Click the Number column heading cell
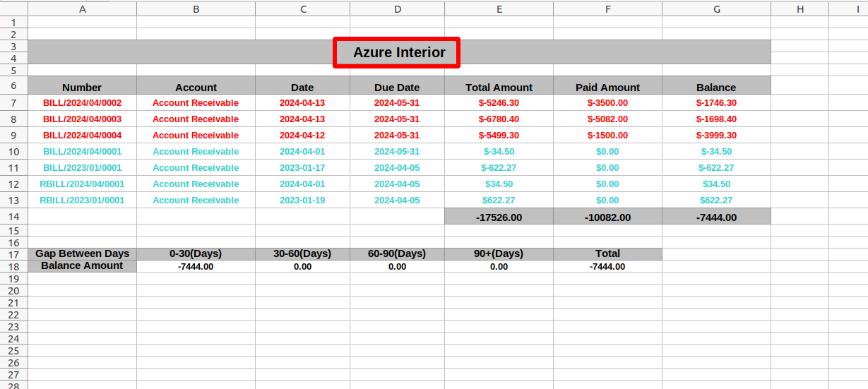The height and width of the screenshot is (389, 868). (x=82, y=86)
